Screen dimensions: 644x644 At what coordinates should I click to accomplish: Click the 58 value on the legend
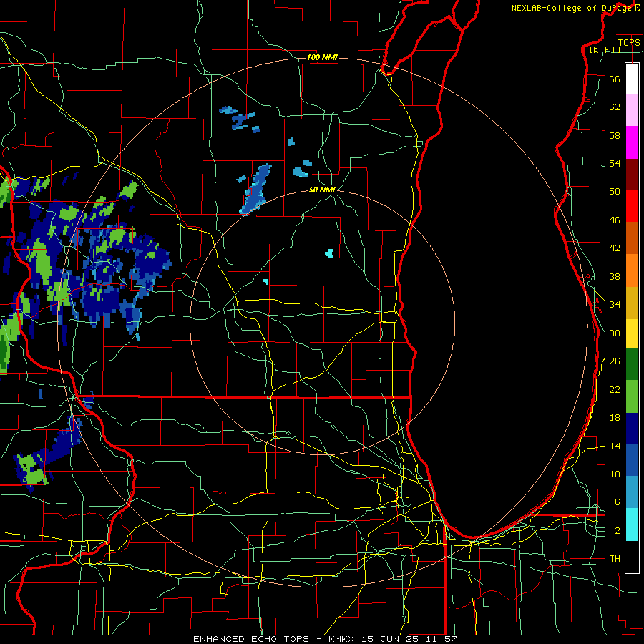click(615, 135)
